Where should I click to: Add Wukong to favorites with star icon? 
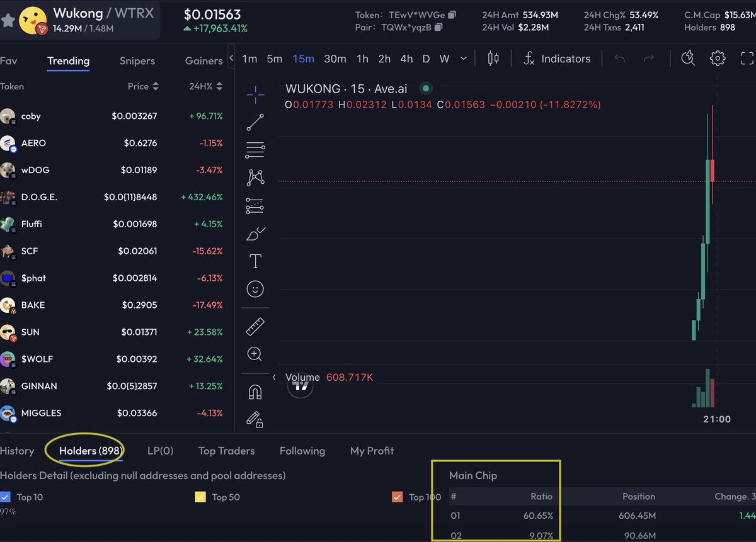click(x=8, y=21)
